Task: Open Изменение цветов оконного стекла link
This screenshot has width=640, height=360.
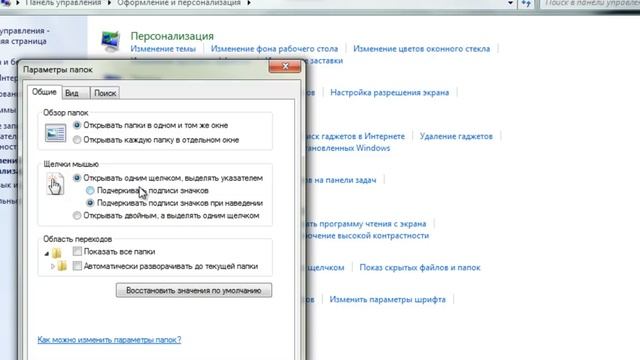Action: click(x=421, y=49)
